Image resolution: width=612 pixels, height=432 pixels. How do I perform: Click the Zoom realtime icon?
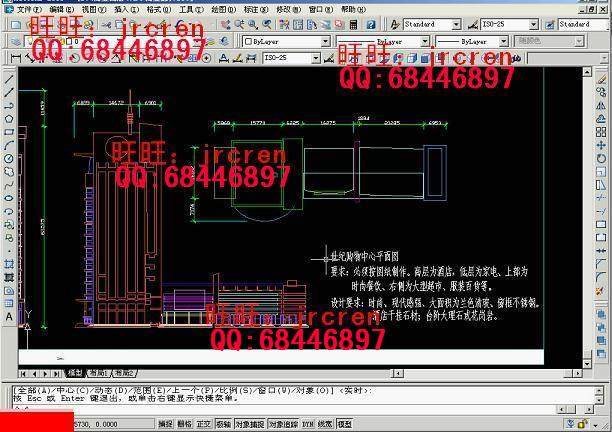tap(239, 25)
